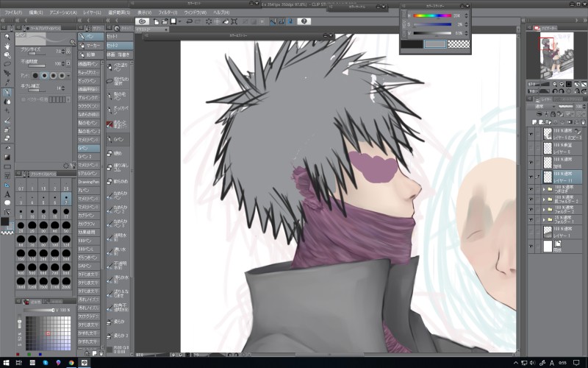Select the Text (A) tool

(x=7, y=194)
